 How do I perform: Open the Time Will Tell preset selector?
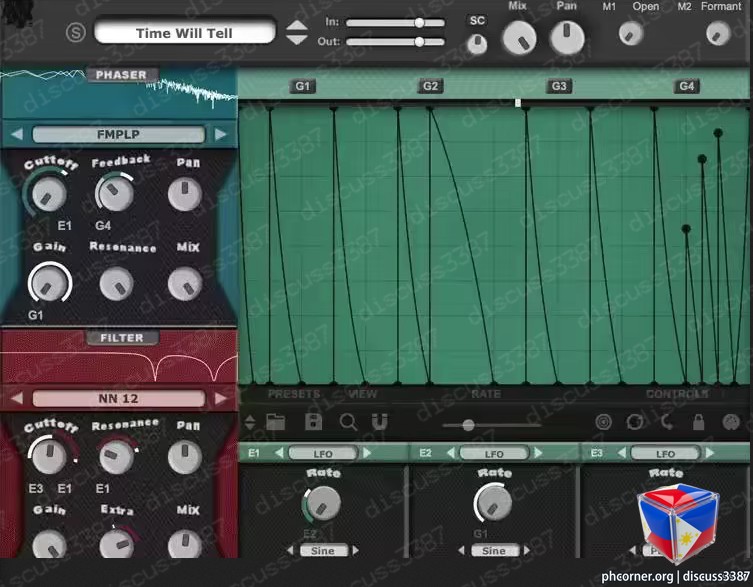point(185,32)
